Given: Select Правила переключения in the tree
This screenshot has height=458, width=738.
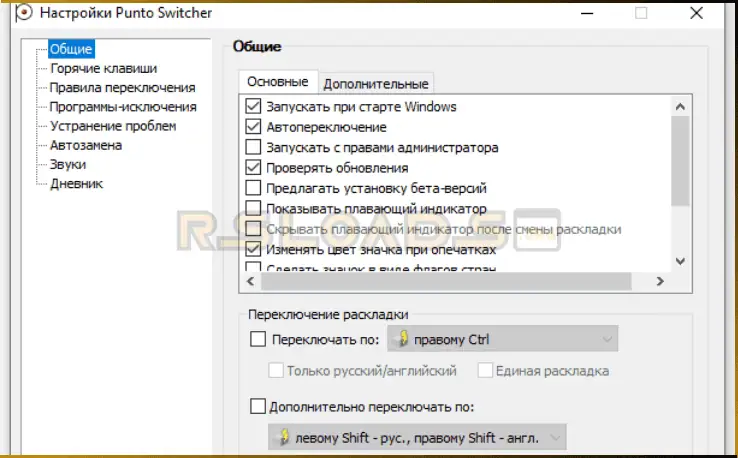Looking at the screenshot, I should click(122, 88).
